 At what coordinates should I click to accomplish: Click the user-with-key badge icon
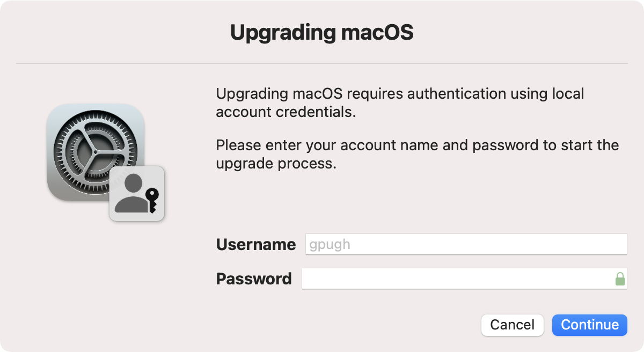pos(137,194)
